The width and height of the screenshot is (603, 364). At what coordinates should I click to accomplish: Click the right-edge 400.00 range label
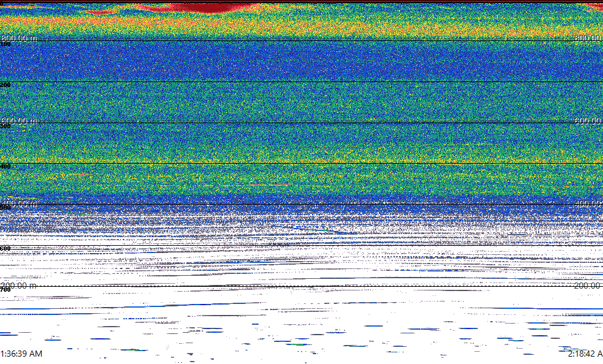(x=588, y=203)
